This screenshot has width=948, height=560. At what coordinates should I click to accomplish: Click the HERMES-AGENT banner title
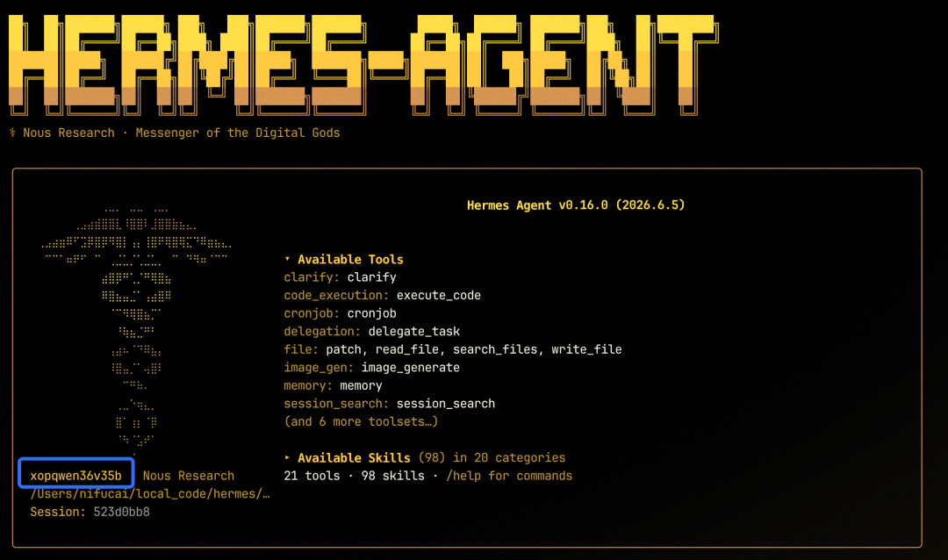tap(363, 64)
